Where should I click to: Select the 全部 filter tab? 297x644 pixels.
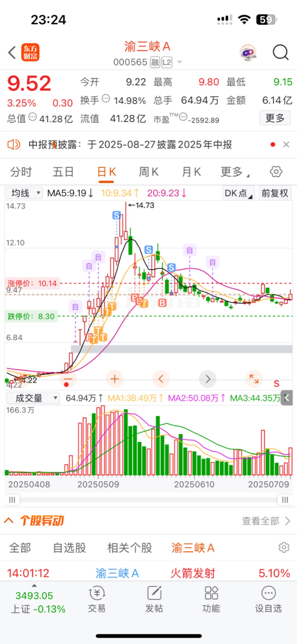[x=20, y=548]
